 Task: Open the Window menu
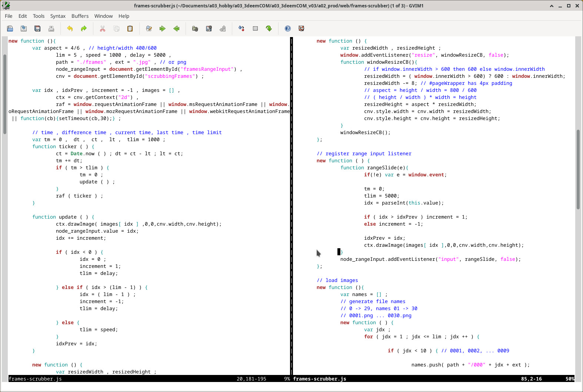click(103, 16)
